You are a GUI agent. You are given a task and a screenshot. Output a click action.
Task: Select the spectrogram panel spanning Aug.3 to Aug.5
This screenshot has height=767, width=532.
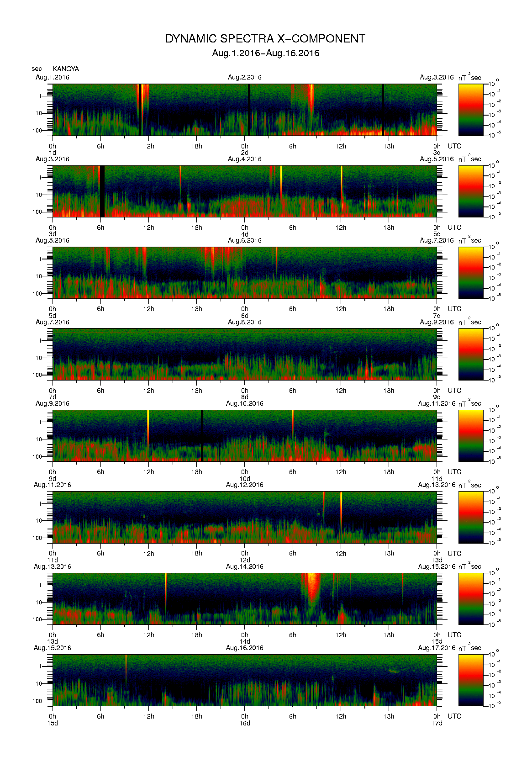coord(245,191)
